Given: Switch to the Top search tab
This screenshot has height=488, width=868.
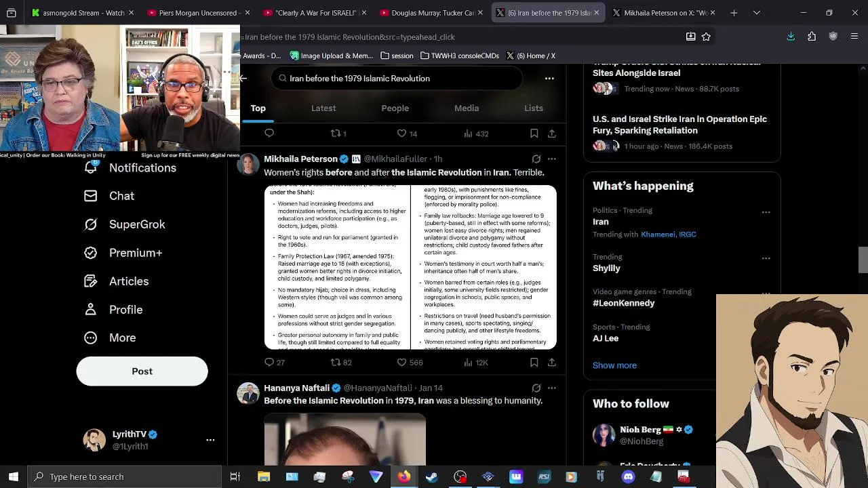Looking at the screenshot, I should point(258,108).
